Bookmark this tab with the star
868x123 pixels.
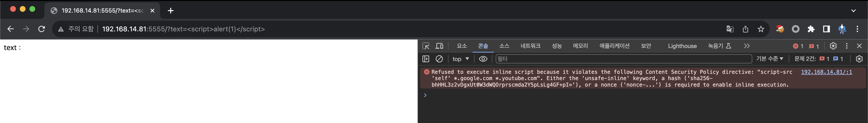tap(761, 29)
